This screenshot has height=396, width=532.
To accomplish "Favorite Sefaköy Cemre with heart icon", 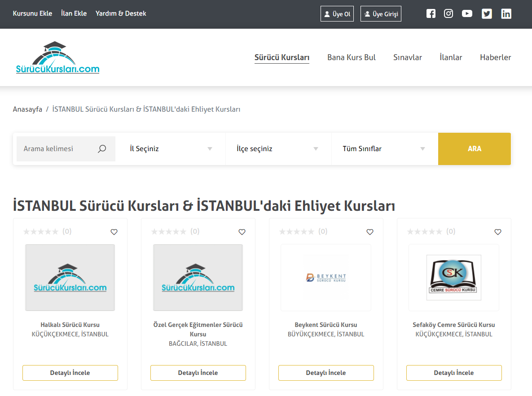I will [x=498, y=232].
